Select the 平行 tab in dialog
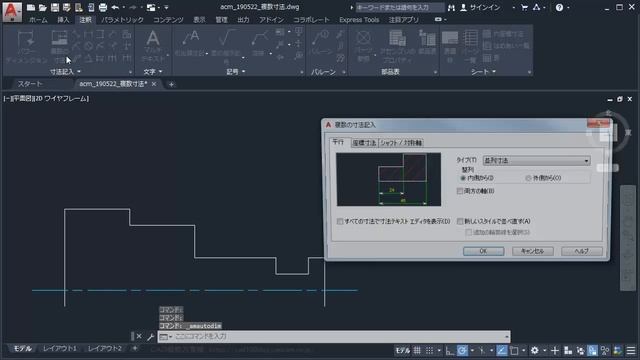This screenshot has height=360, width=640. [x=338, y=142]
